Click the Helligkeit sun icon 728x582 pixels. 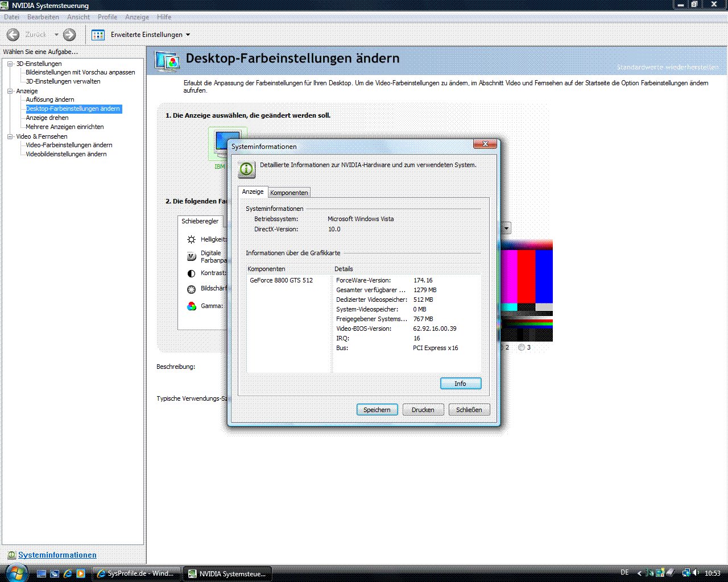[192, 239]
